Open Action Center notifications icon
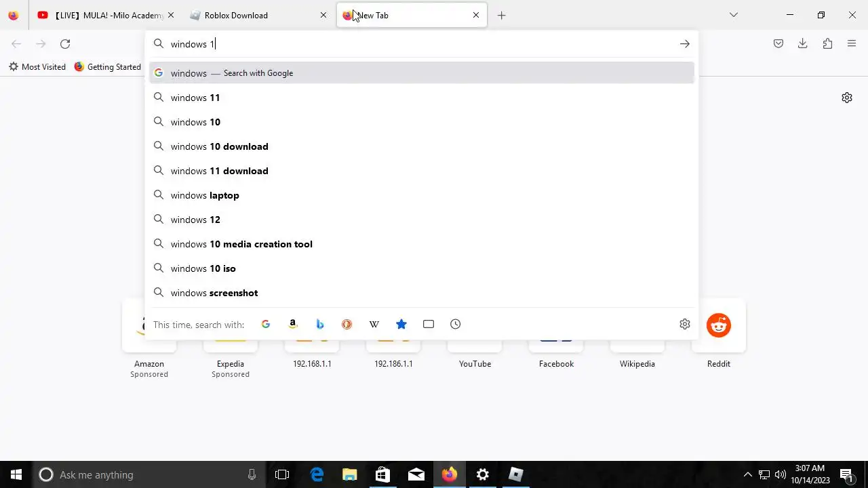The height and width of the screenshot is (488, 868). coord(846,474)
